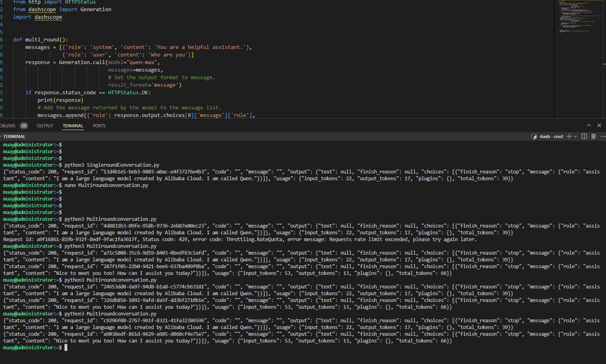Screen dimensions: 606x364
Task: Click the bash terminal cube icon
Action: click(x=534, y=136)
